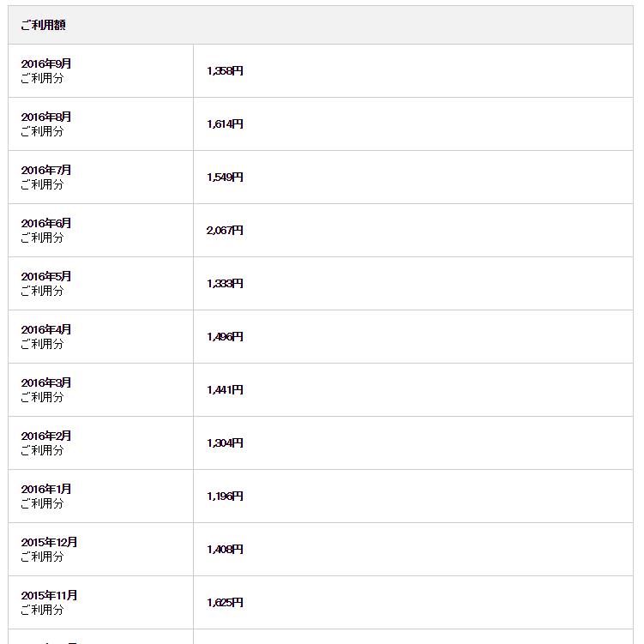Image resolution: width=644 pixels, height=644 pixels.
Task: Click the 2,067円 amount
Action: click(225, 231)
